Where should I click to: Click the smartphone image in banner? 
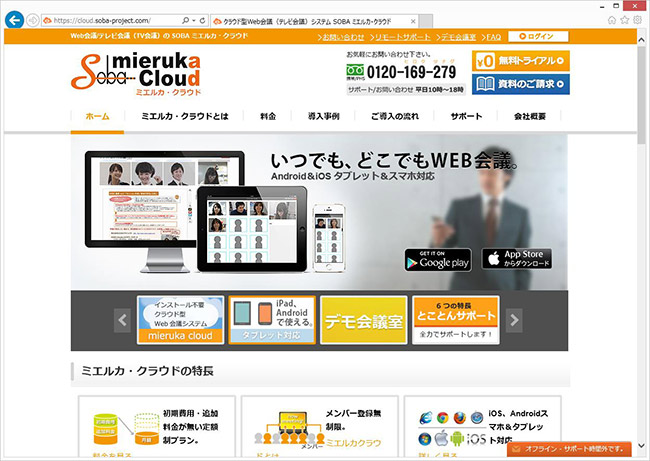pos(329,238)
